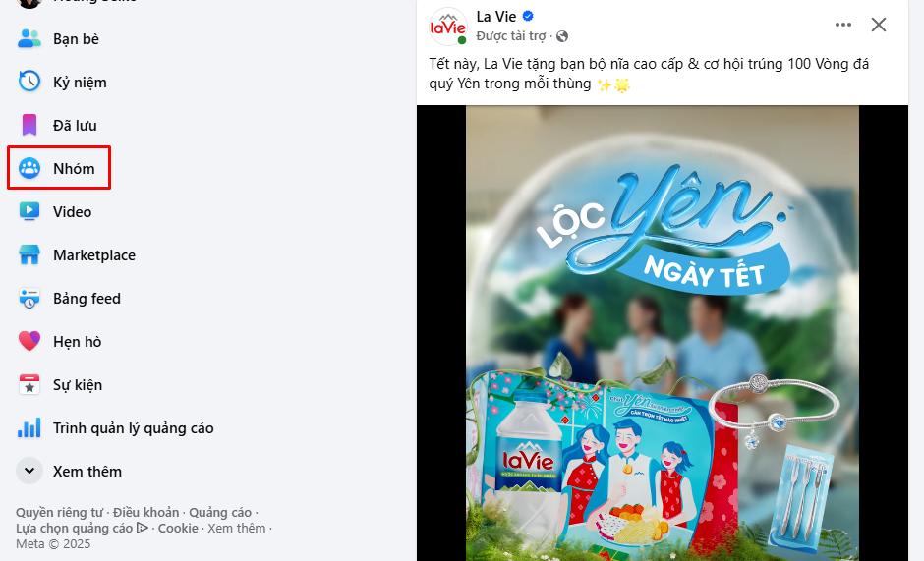Image resolution: width=924 pixels, height=561 pixels.
Task: Select the Nhóm groups icon
Action: [x=29, y=169]
